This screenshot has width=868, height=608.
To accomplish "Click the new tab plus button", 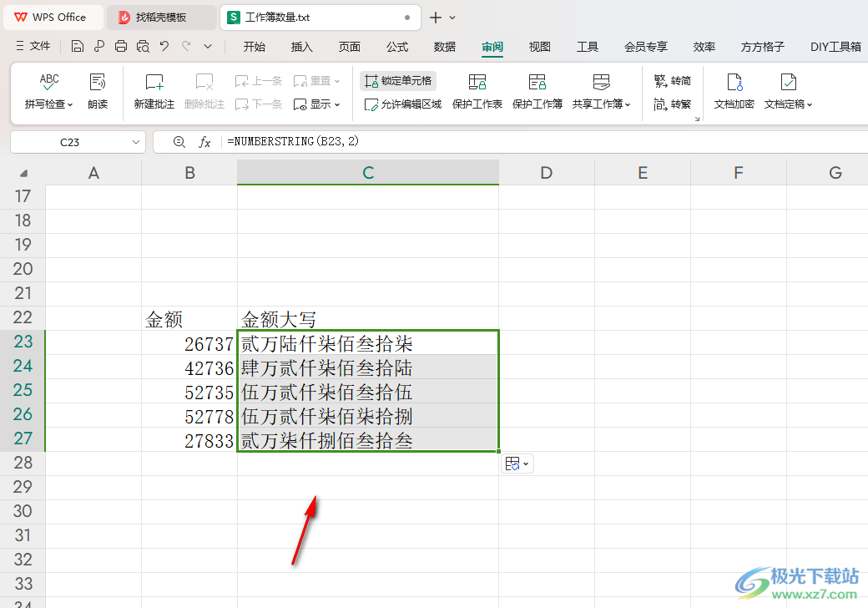I will 436,18.
